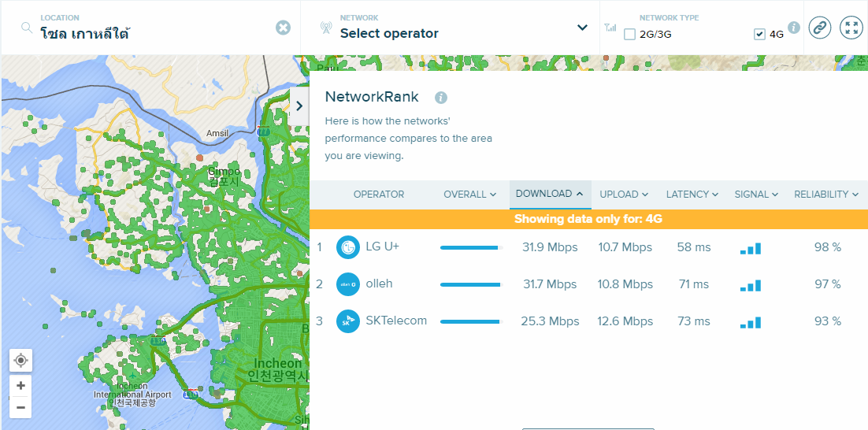This screenshot has width=868, height=430.
Task: Select the LG U+ operator name
Action: 383,247
